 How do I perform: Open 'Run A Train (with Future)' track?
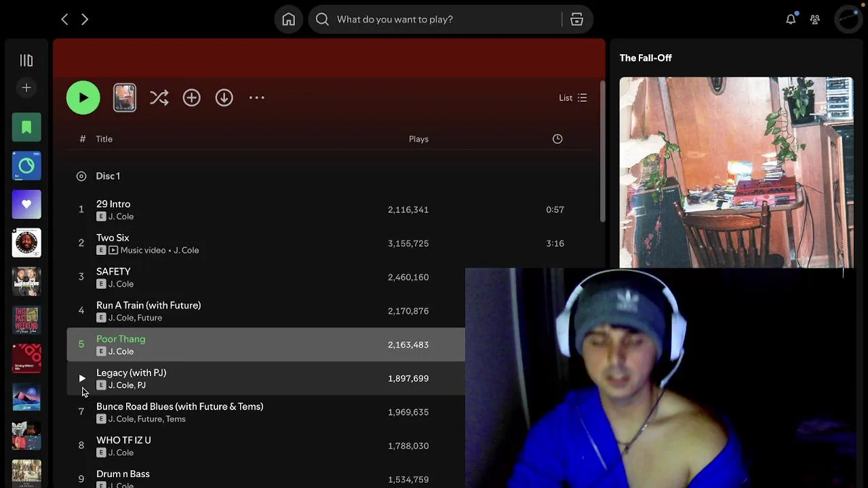tap(149, 306)
